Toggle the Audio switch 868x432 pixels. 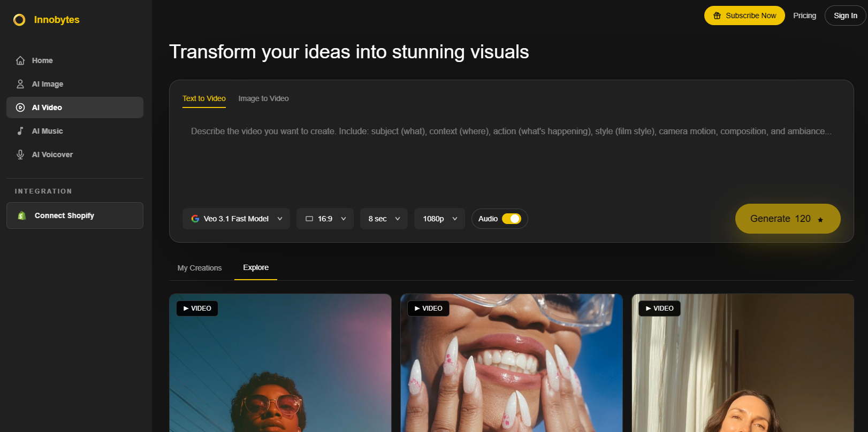(x=512, y=219)
